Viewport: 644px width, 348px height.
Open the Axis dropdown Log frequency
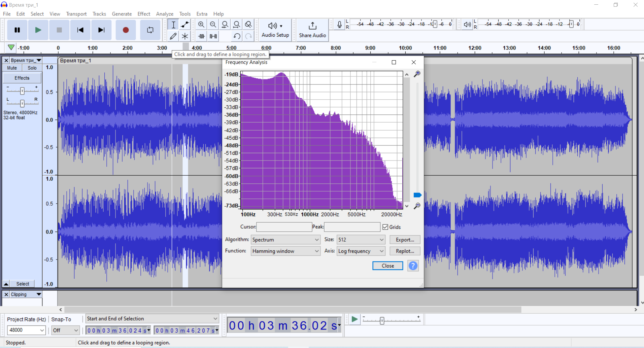[361, 251]
